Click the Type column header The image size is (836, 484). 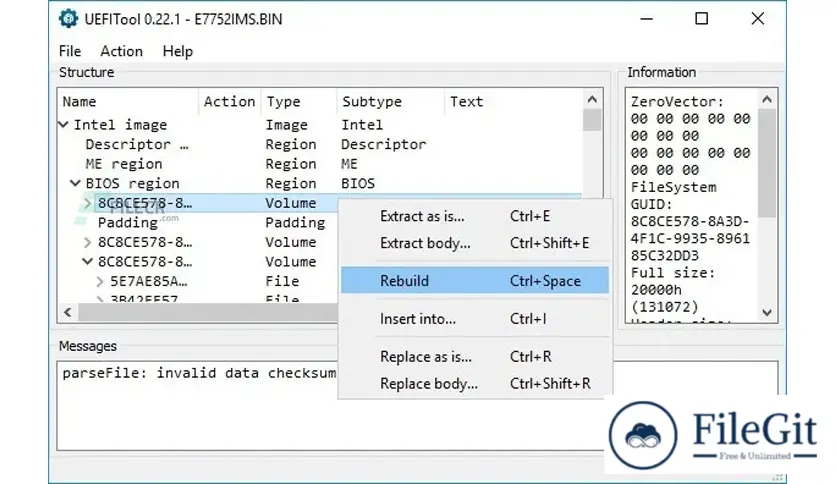point(299,101)
